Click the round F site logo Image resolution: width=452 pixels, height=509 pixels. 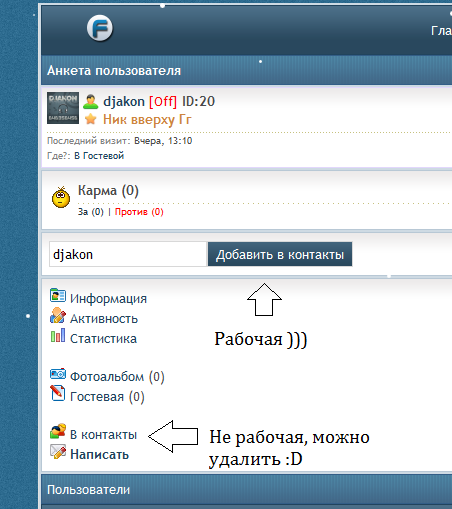point(100,28)
